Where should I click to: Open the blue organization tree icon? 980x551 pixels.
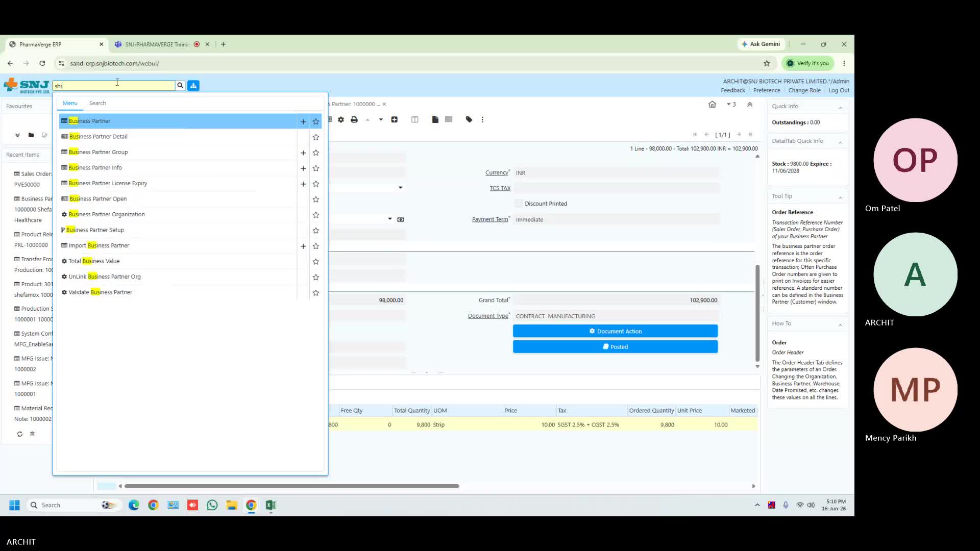click(x=193, y=86)
